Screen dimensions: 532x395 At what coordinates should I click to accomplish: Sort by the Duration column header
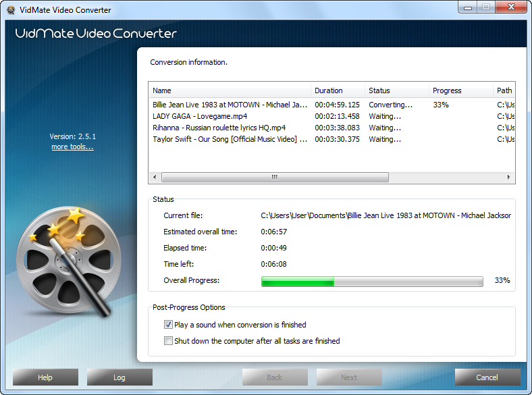pyautogui.click(x=338, y=90)
